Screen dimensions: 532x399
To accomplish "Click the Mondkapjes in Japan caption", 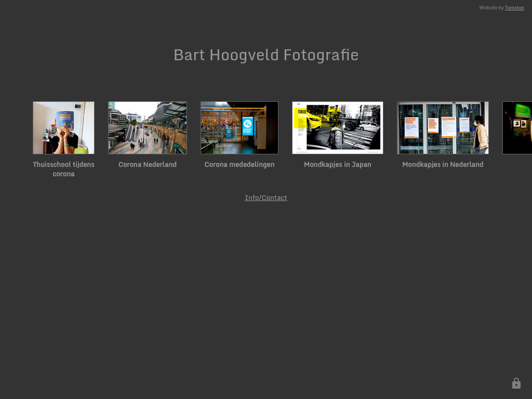I will 338,164.
